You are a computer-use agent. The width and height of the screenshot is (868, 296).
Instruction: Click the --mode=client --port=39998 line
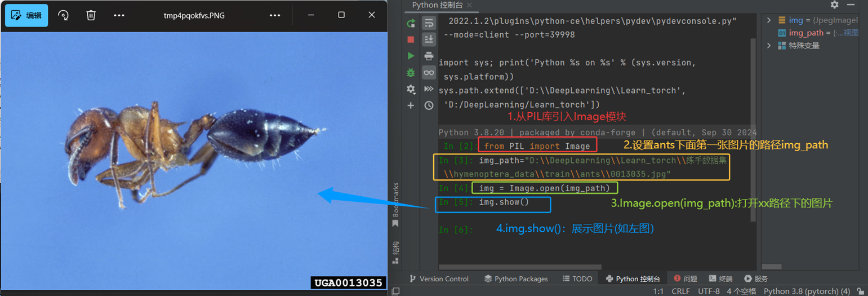click(509, 35)
